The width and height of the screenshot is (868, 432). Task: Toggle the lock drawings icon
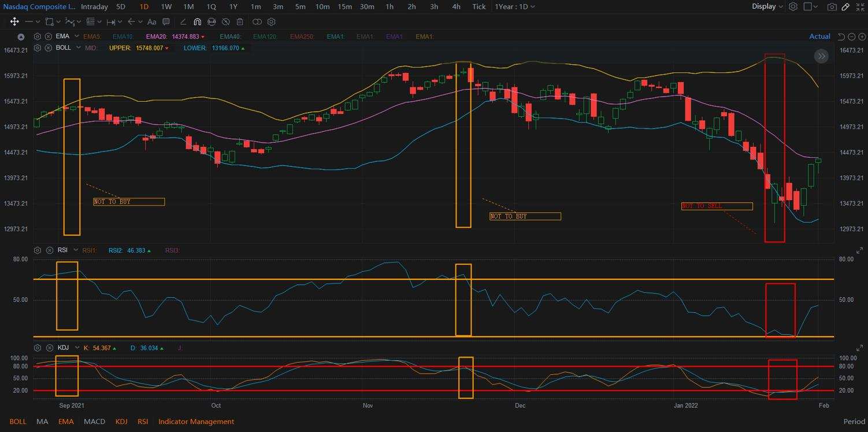pos(212,21)
